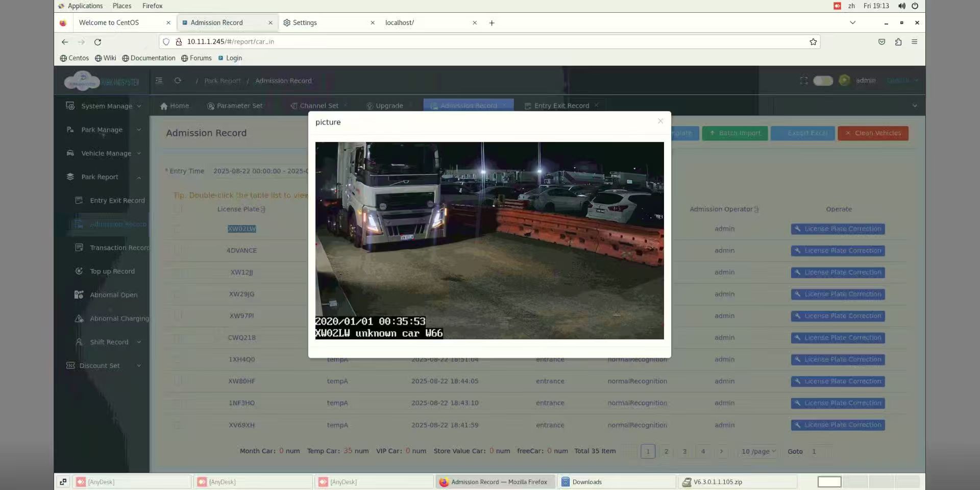Close the Entry Exit Record tab

(596, 105)
